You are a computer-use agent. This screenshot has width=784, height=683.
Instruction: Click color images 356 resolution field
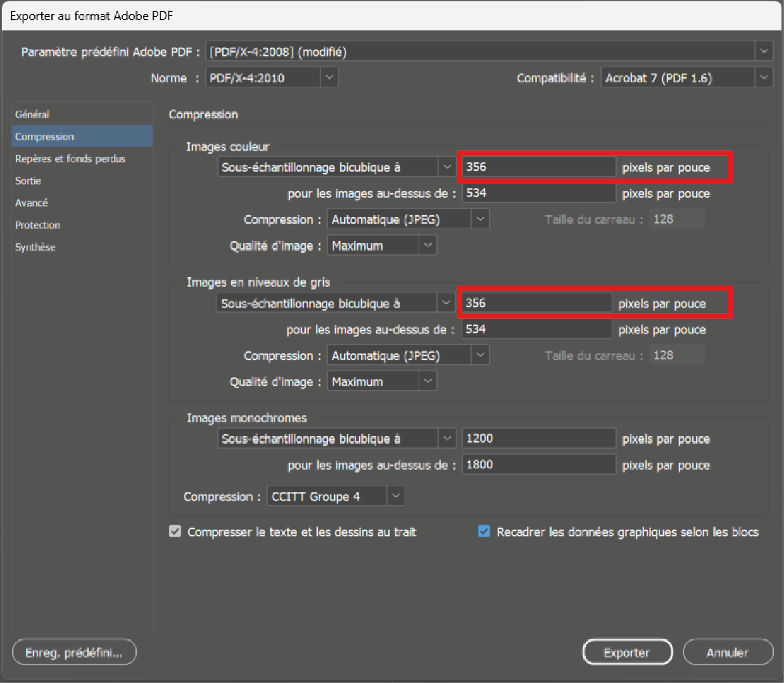[538, 167]
